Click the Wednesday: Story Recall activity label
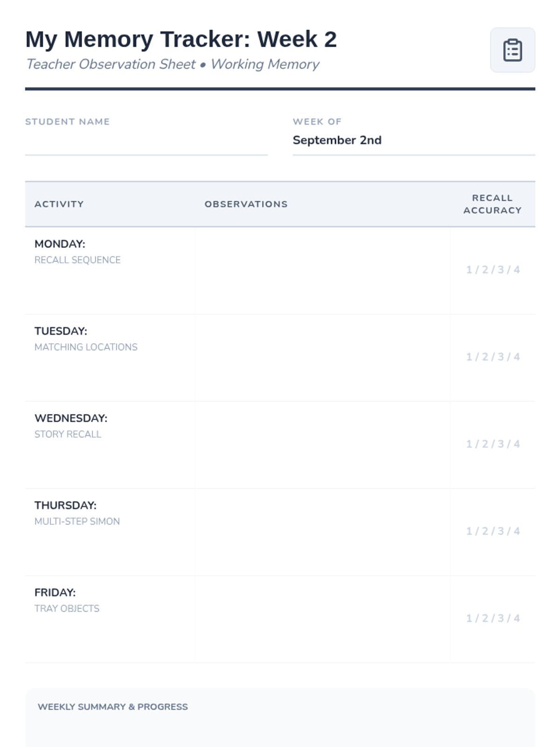 (71, 426)
